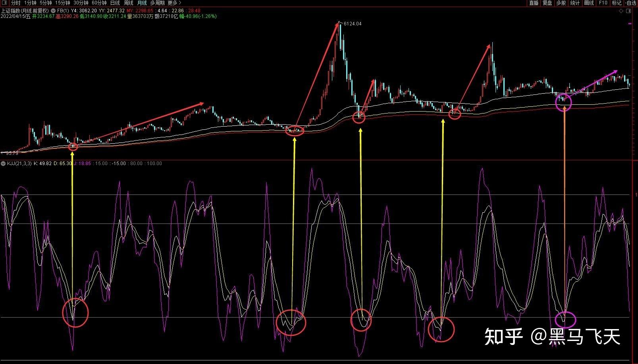Image resolution: width=638 pixels, height=364 pixels.
Task: Click the change 幅-40.96(-1.26%)
Action: [198, 17]
